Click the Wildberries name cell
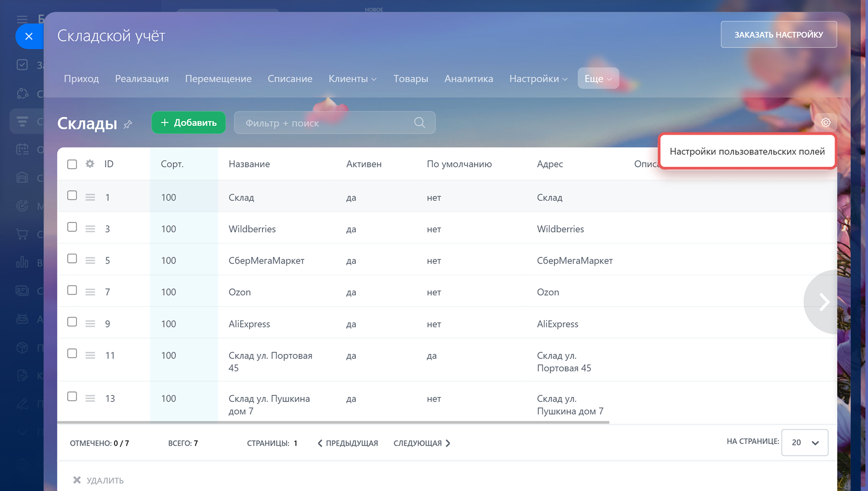 [252, 229]
